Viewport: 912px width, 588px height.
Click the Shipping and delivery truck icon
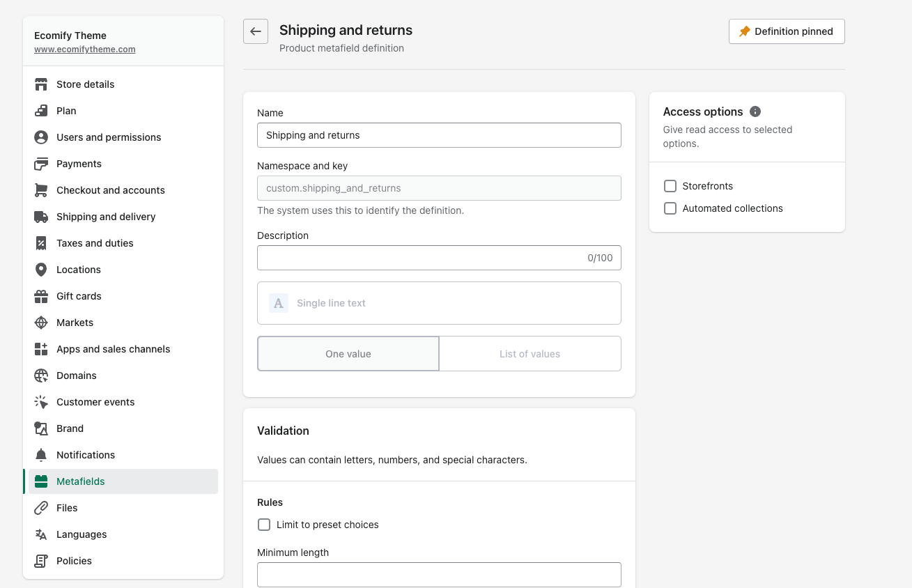click(41, 217)
